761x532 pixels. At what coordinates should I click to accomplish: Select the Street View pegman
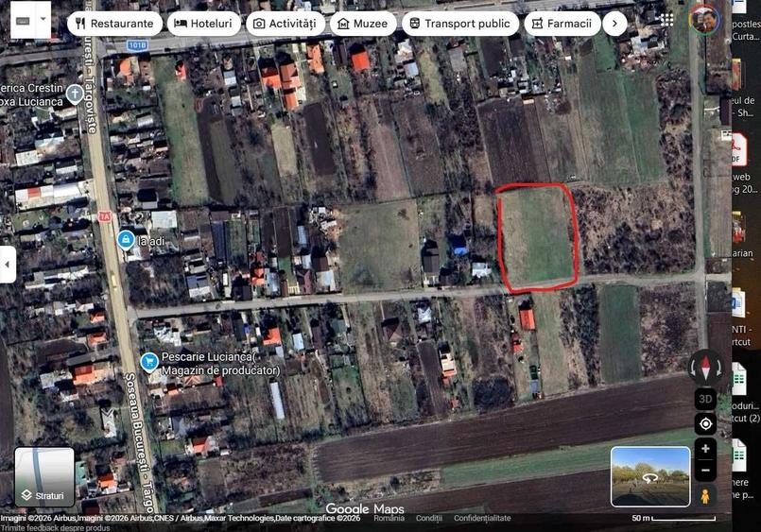[x=705, y=497]
